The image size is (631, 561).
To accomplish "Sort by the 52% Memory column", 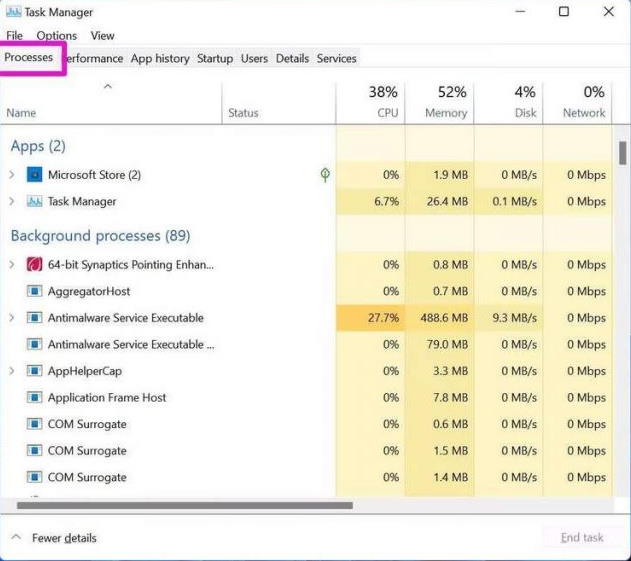I will (439, 103).
